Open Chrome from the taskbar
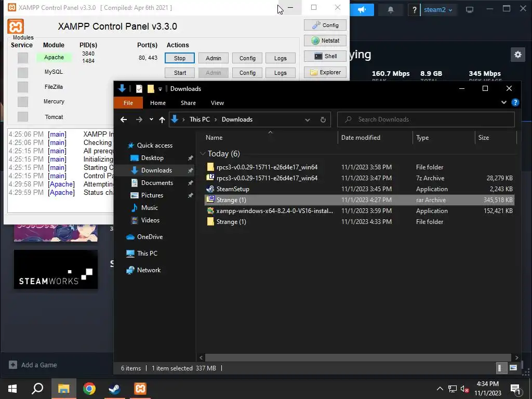The image size is (532, 399). pos(89,389)
